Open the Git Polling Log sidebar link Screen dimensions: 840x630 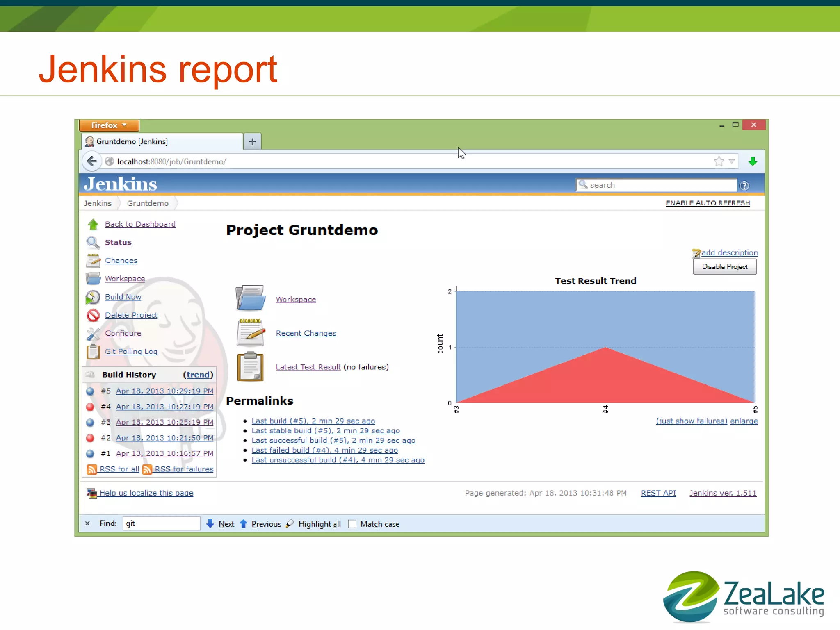tap(131, 351)
